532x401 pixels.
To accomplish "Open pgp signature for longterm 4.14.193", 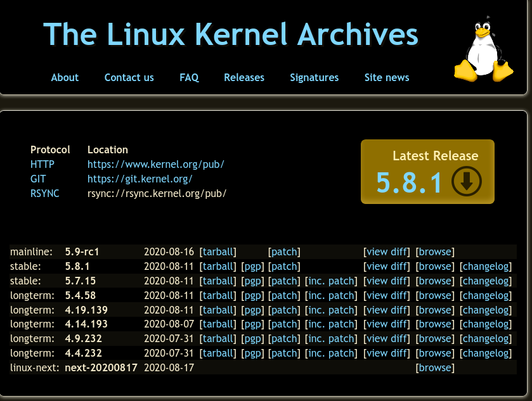I will pyautogui.click(x=253, y=324).
